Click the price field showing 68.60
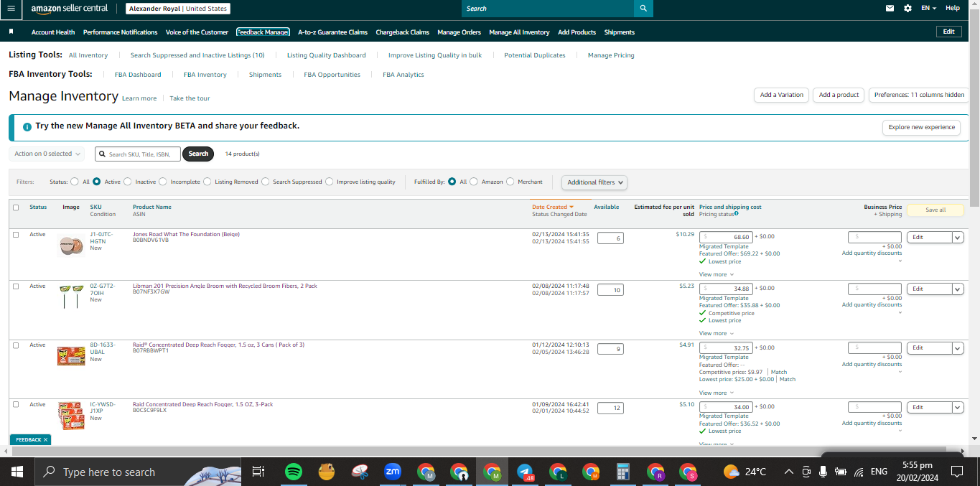 coord(726,237)
